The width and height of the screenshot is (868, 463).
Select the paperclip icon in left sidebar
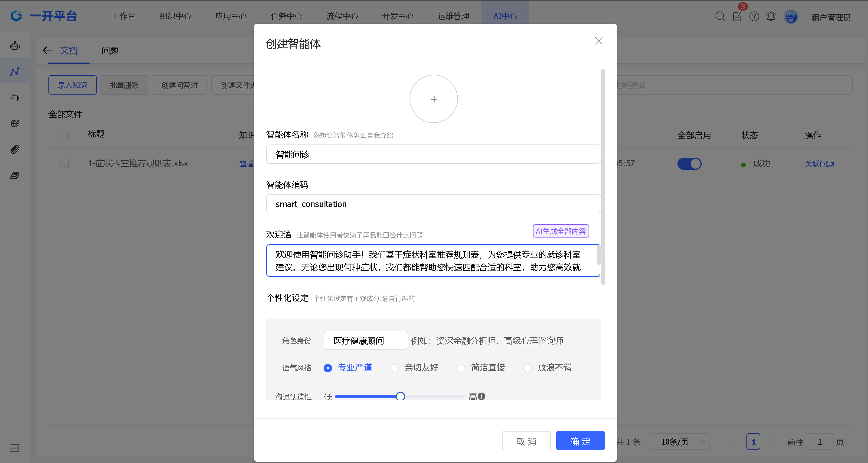click(15, 149)
